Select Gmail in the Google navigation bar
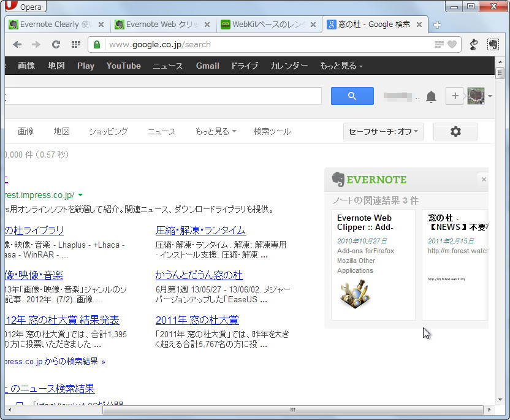The image size is (510, 420). (x=207, y=66)
